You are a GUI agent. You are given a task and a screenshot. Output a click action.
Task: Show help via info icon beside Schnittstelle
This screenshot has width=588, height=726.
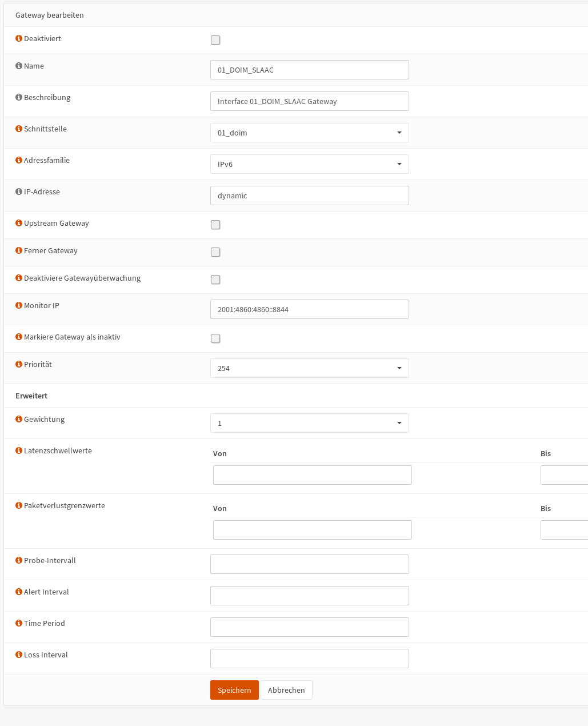tap(19, 129)
